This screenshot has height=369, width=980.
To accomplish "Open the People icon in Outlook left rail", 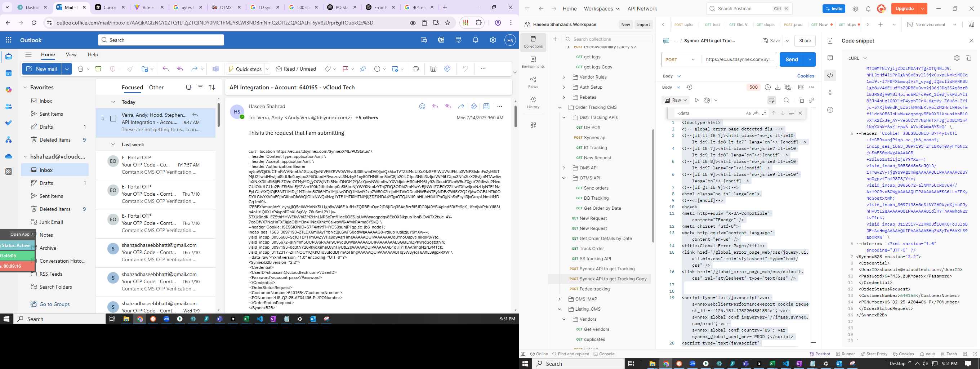I will [x=8, y=107].
